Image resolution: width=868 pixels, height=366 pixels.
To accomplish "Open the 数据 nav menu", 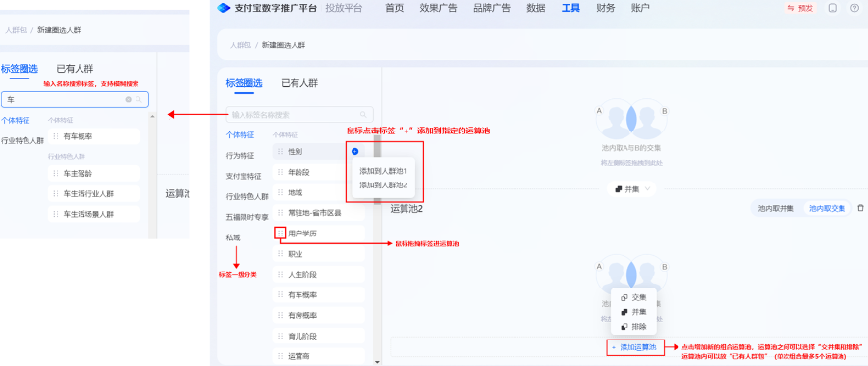I will point(535,8).
